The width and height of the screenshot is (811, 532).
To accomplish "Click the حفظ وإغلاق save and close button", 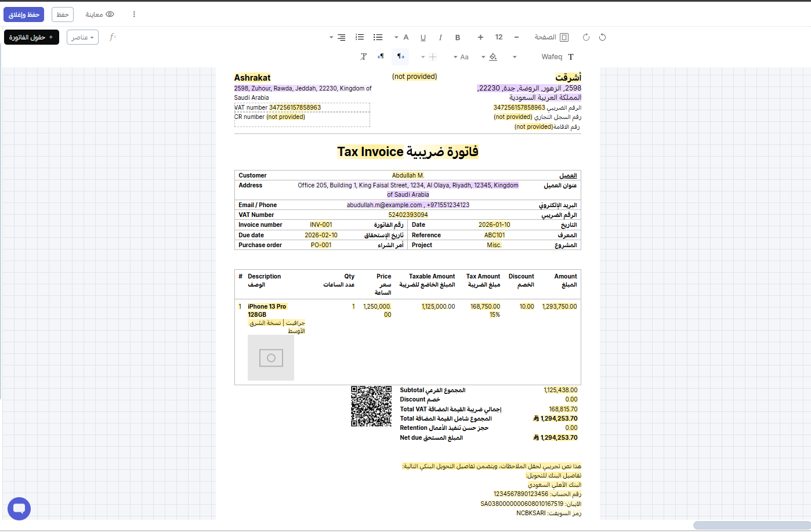I will 24,15.
